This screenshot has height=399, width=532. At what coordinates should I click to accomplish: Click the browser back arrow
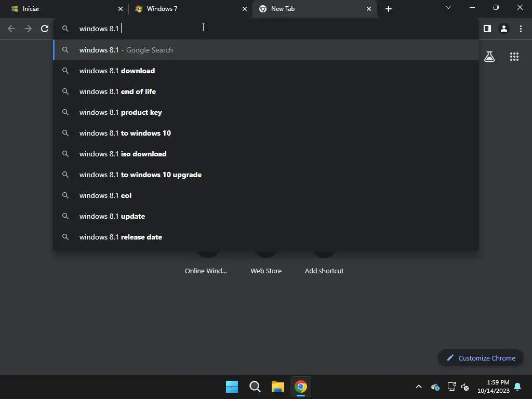point(11,29)
